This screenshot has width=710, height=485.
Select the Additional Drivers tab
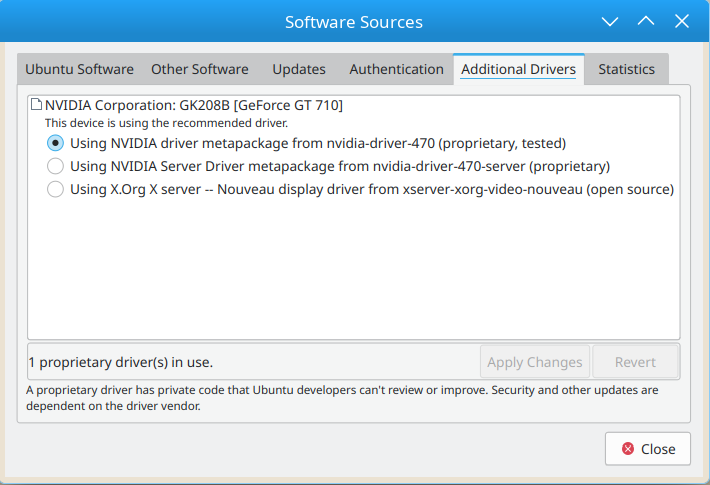click(x=518, y=69)
